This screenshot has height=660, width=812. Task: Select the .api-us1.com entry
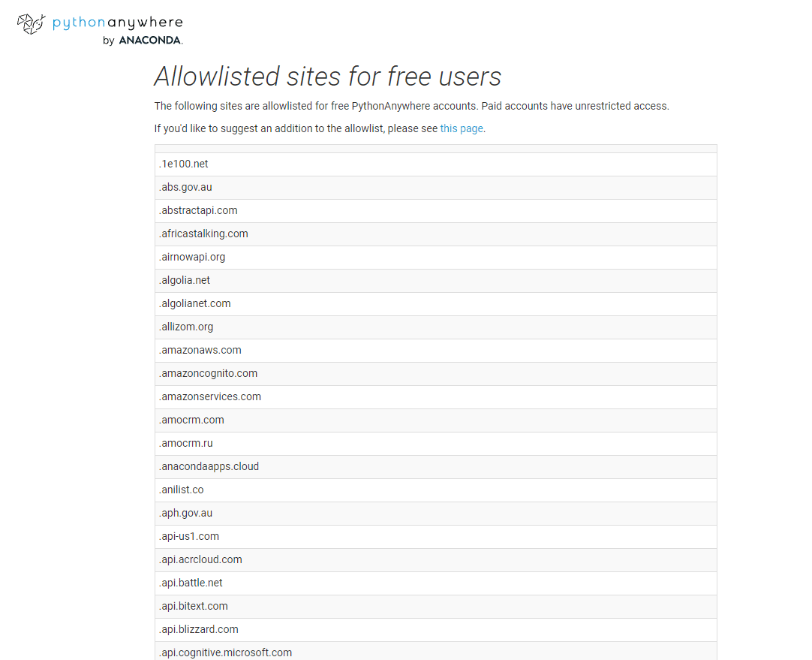(x=189, y=536)
